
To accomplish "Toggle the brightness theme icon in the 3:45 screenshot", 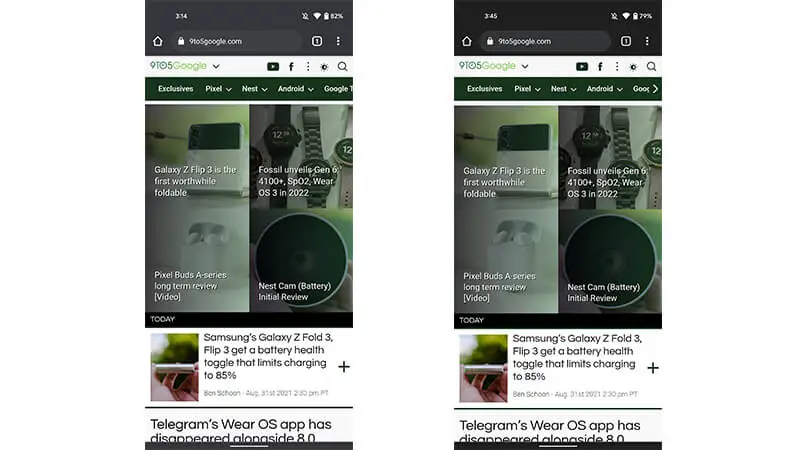I will (x=633, y=67).
